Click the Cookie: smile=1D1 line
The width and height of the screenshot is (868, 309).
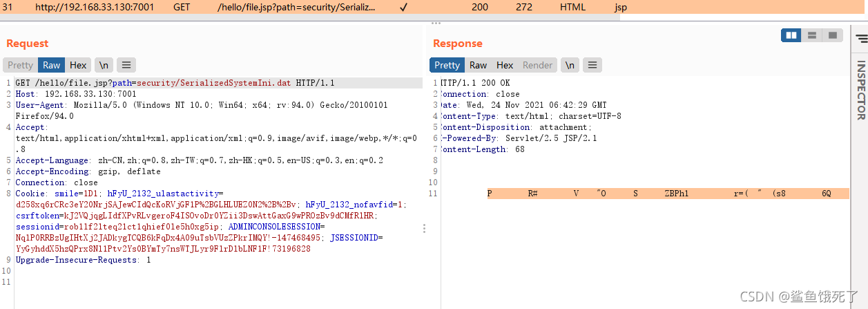(x=119, y=194)
